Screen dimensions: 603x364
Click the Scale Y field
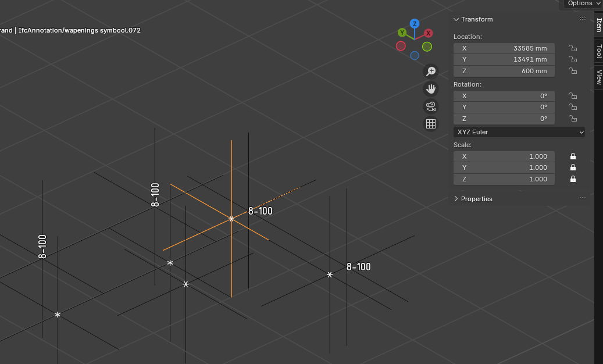[x=504, y=167]
